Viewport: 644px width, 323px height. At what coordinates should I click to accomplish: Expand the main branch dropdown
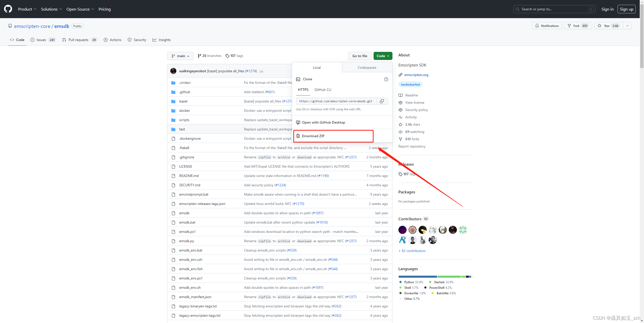click(180, 56)
